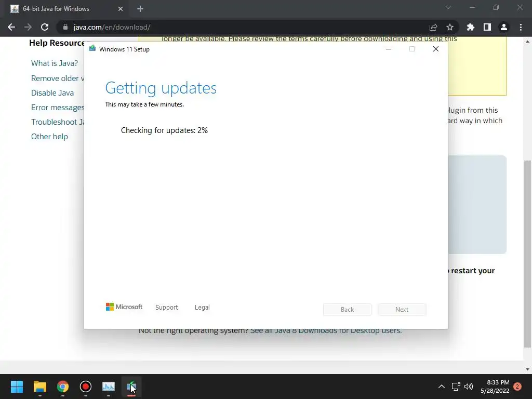Bookmark this page with the star

450,27
